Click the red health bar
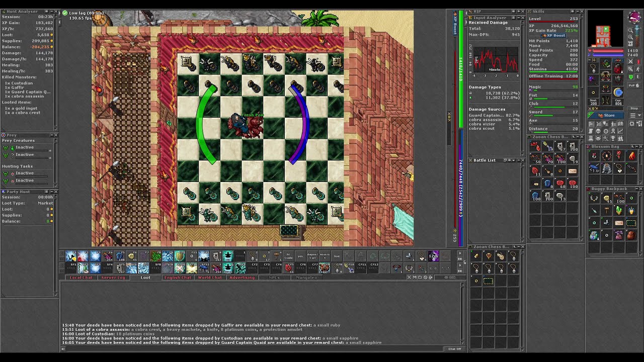Image resolution: width=644 pixels, height=362 pixels. pyautogui.click(x=608, y=50)
